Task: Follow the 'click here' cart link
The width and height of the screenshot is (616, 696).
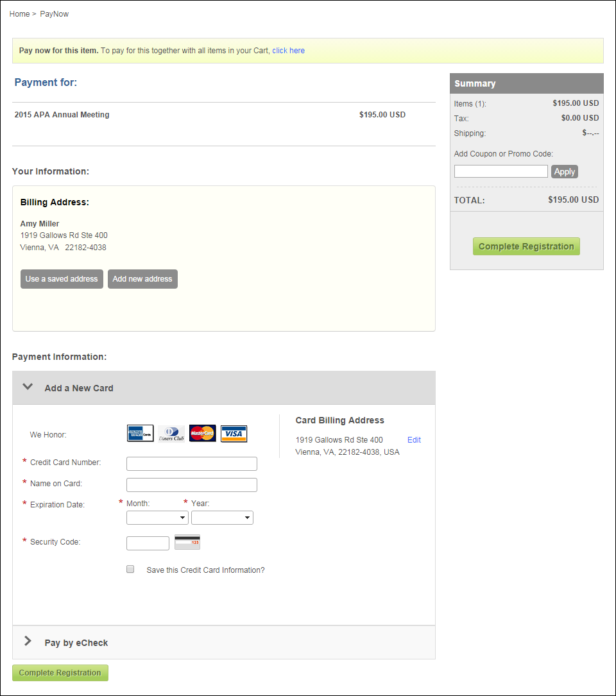Action: [x=288, y=51]
